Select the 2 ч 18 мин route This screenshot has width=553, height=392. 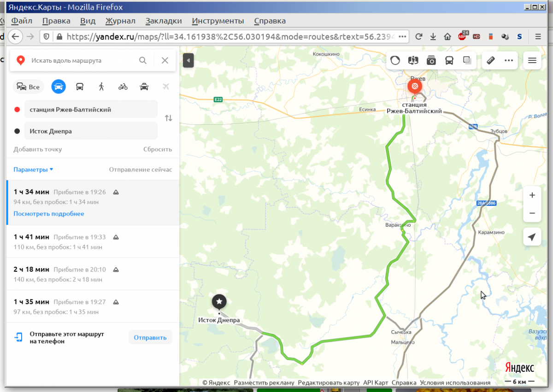coord(93,274)
